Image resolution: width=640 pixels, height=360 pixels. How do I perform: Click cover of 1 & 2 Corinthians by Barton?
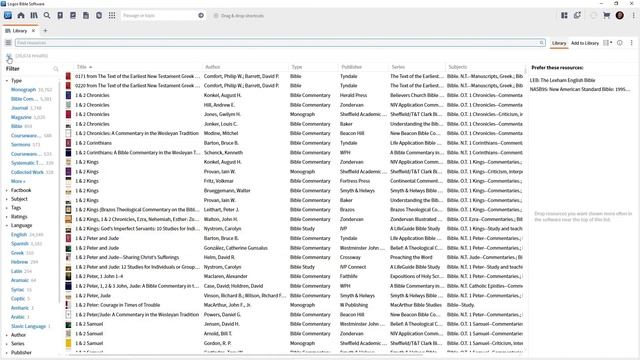click(x=68, y=143)
